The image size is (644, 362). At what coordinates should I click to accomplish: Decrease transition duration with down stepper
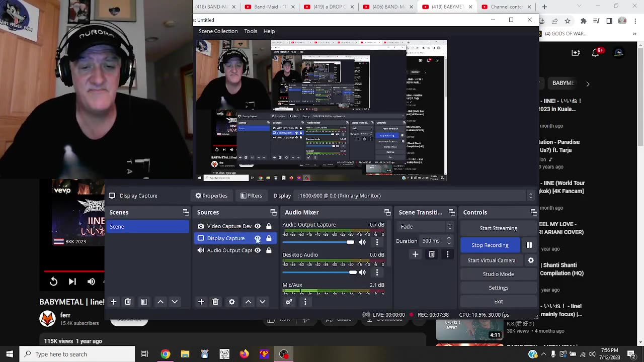449,244
